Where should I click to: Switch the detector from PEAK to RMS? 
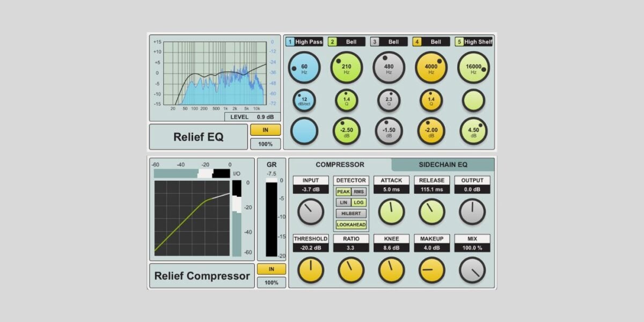click(x=358, y=192)
